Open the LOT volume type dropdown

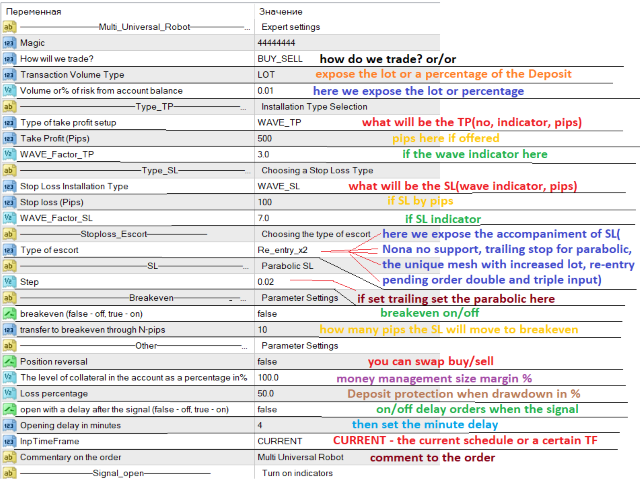tap(266, 75)
